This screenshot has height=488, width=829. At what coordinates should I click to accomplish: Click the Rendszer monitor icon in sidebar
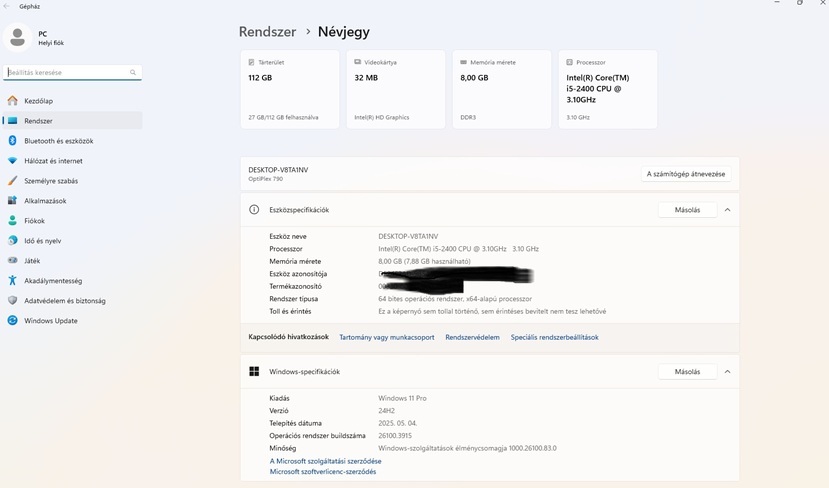coord(13,121)
